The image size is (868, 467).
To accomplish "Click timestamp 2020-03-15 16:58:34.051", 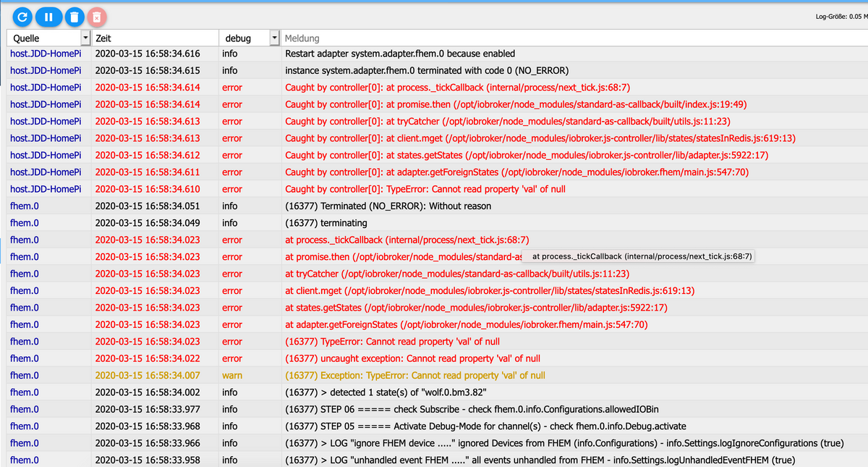I will 148,206.
